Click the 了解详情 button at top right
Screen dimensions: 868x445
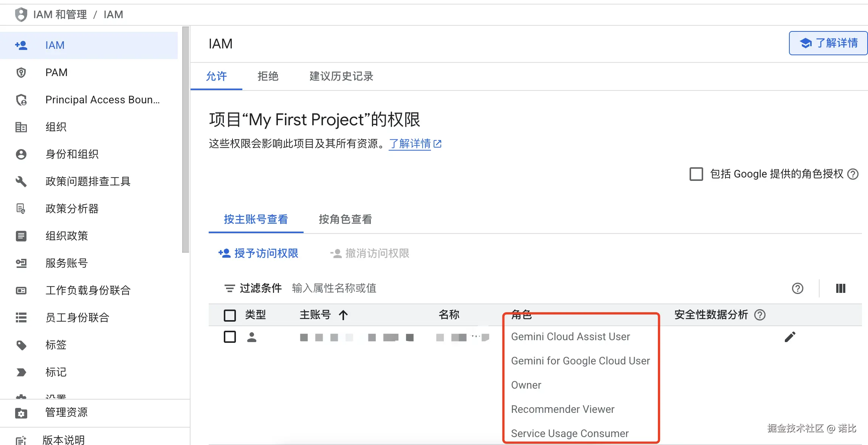point(828,43)
